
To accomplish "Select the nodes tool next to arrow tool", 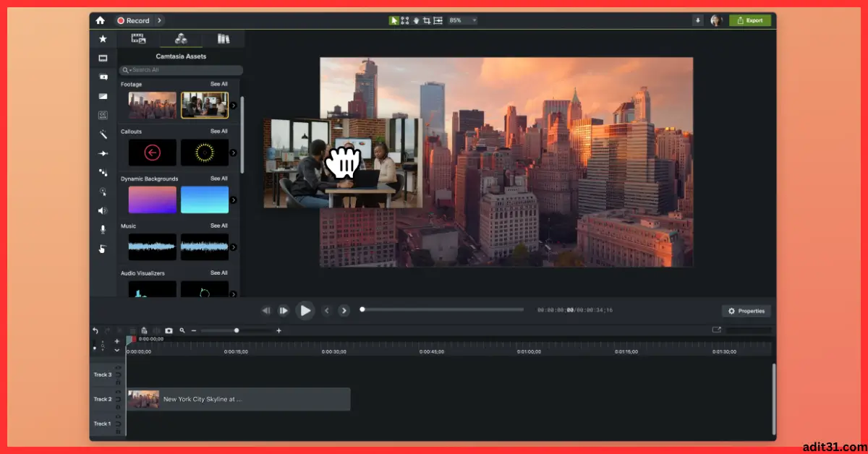I will point(405,20).
